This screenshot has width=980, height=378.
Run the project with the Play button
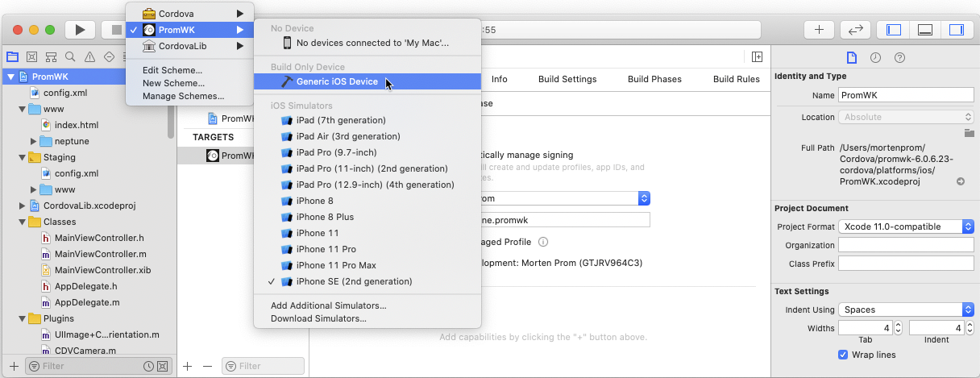[80, 30]
